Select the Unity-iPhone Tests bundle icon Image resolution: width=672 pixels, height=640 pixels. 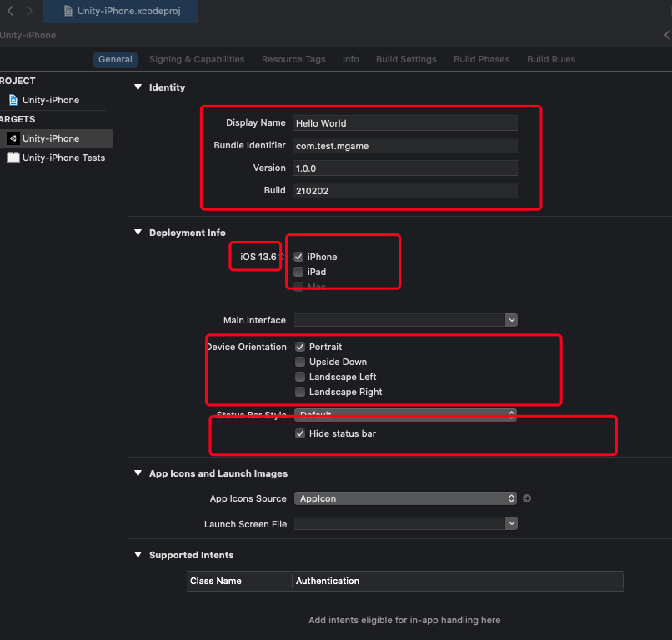pyautogui.click(x=13, y=157)
